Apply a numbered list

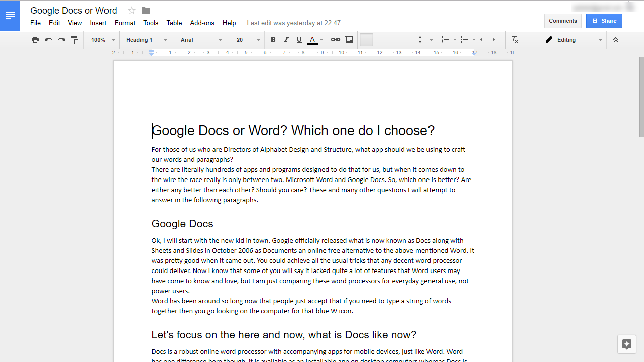point(445,40)
